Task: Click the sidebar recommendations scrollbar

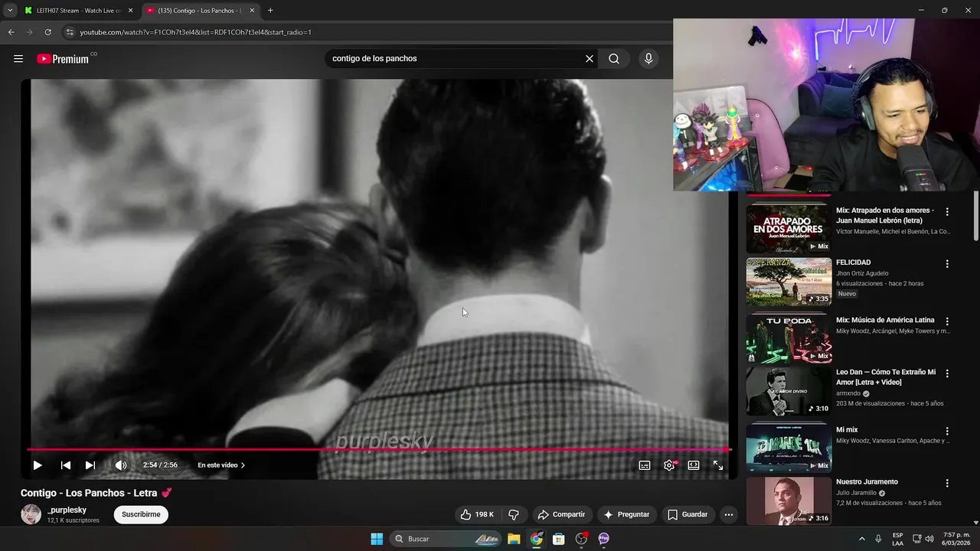Action: (x=975, y=217)
